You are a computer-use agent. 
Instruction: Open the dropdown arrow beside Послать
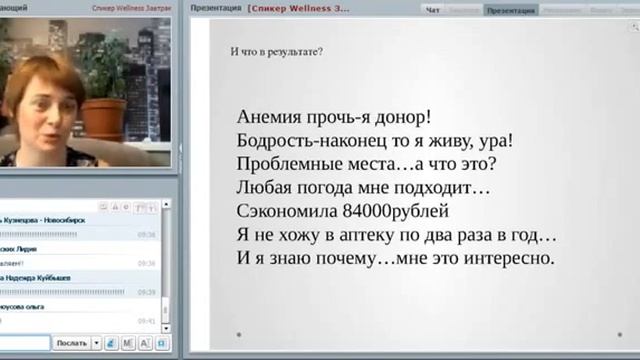(96, 343)
